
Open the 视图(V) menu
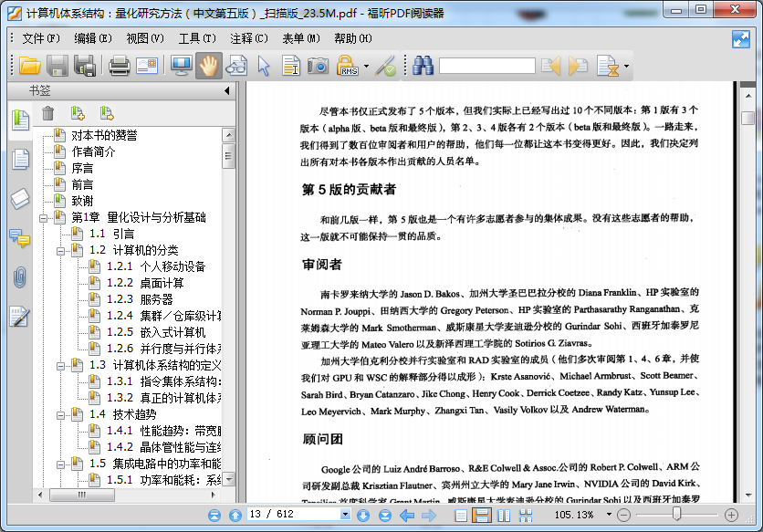pyautogui.click(x=145, y=38)
